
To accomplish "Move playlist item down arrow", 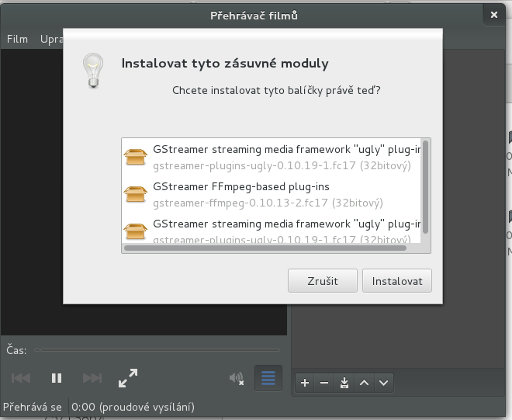I will tap(384, 383).
